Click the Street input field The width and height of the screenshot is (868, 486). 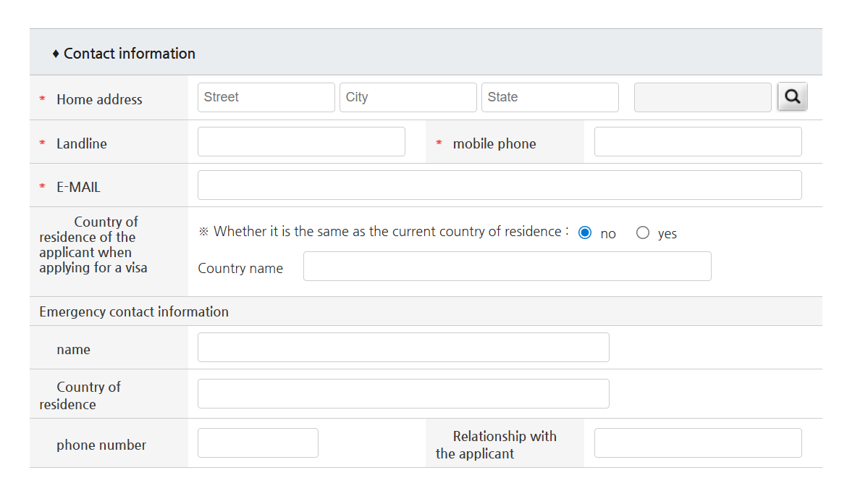pos(266,97)
